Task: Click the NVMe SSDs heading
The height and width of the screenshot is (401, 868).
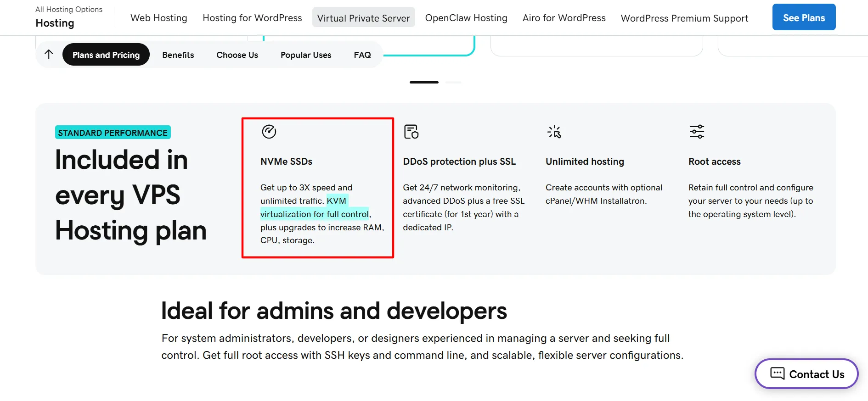Action: 286,162
